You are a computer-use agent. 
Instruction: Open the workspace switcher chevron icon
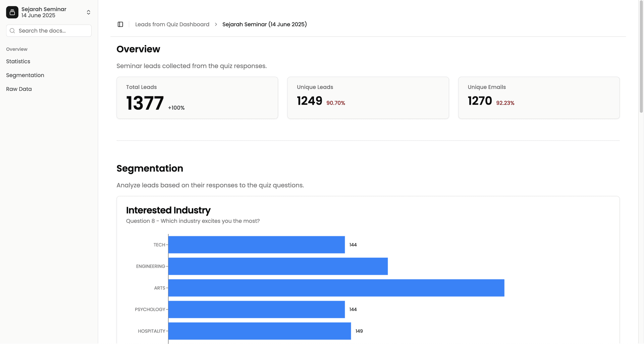[x=88, y=12]
